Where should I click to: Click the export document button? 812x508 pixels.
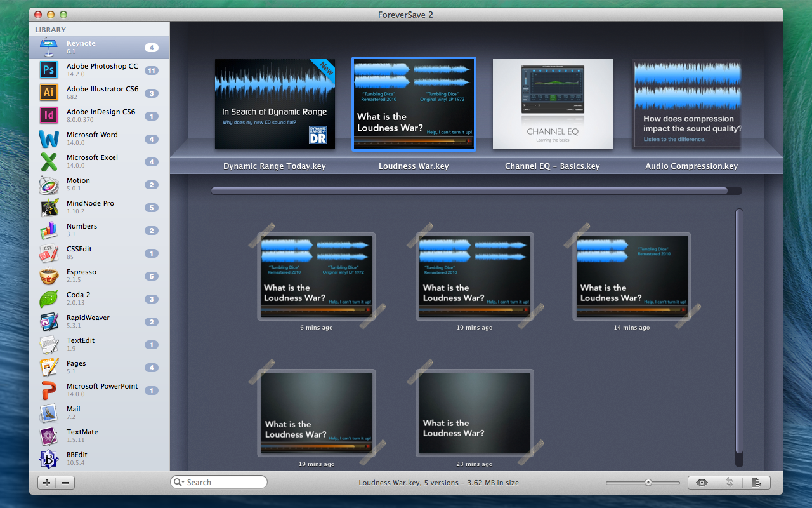click(x=757, y=483)
